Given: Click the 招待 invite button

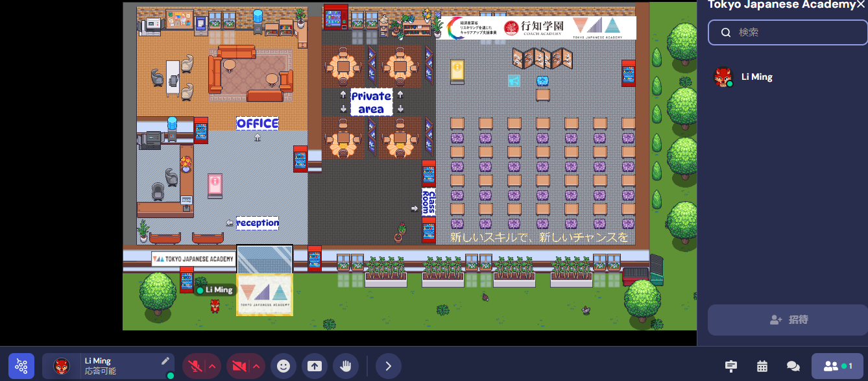Looking at the screenshot, I should click(x=788, y=320).
